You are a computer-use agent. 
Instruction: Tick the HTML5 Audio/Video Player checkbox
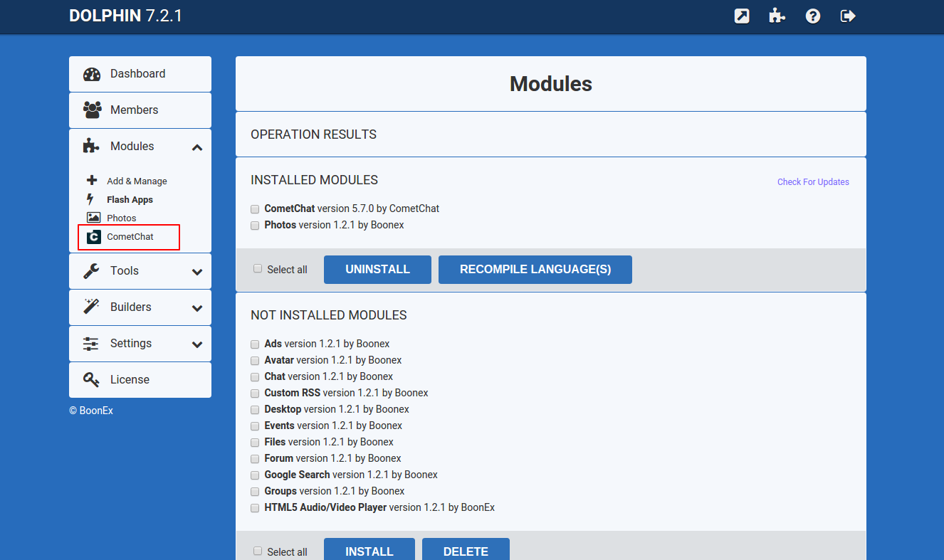[x=255, y=508]
